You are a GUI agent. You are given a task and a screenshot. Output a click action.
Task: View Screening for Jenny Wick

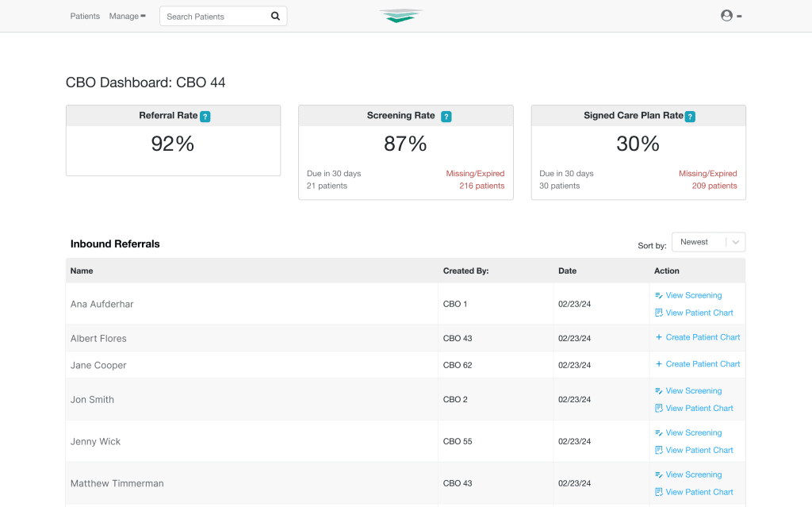point(693,433)
